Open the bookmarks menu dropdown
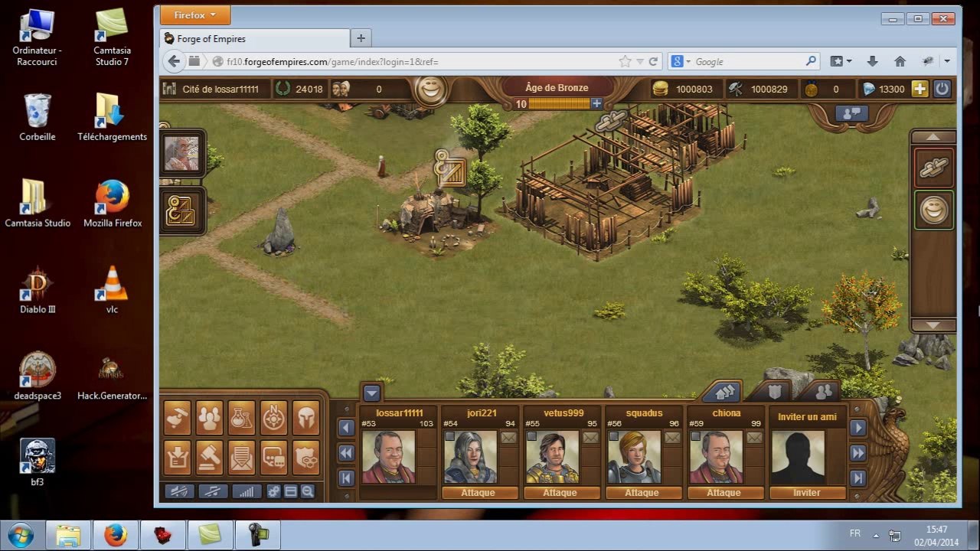This screenshot has width=980, height=551. click(841, 61)
